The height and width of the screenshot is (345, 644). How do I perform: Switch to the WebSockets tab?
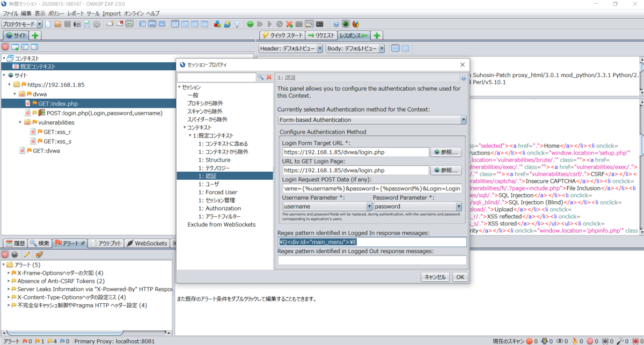(x=147, y=244)
